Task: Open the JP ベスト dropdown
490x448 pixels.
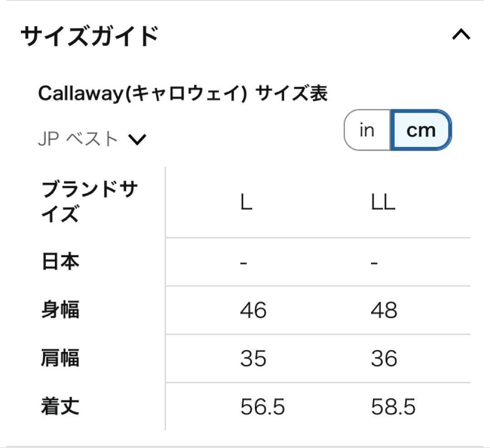Action: tap(91, 140)
